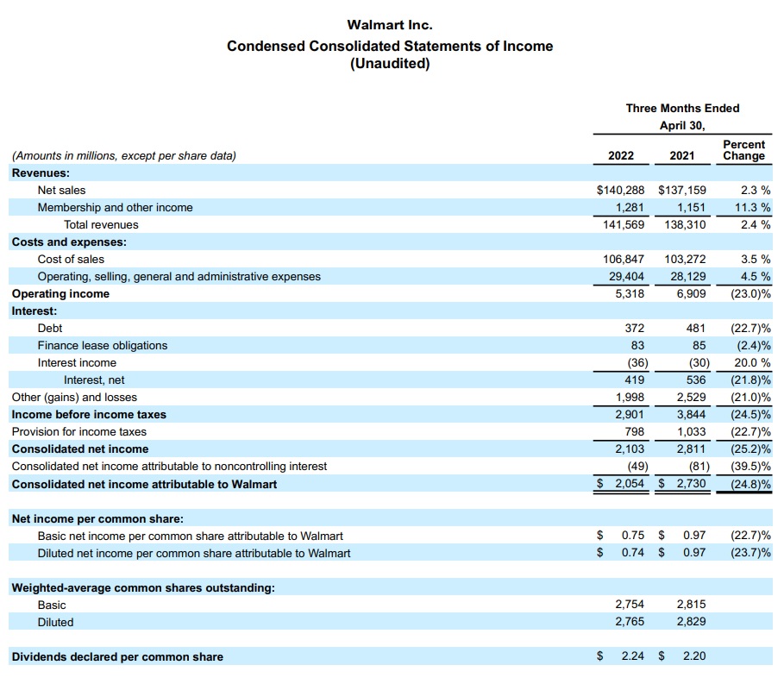
Task: Select the 2.20 dividend value
Action: click(694, 656)
